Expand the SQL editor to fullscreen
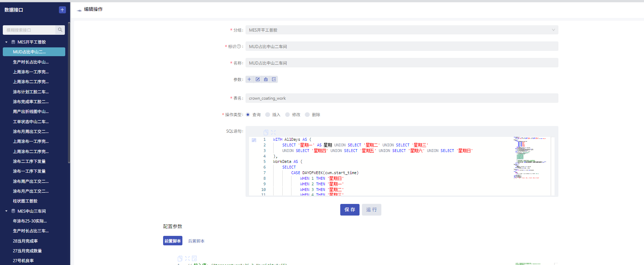Screen dimensions: 644x265 point(273,132)
